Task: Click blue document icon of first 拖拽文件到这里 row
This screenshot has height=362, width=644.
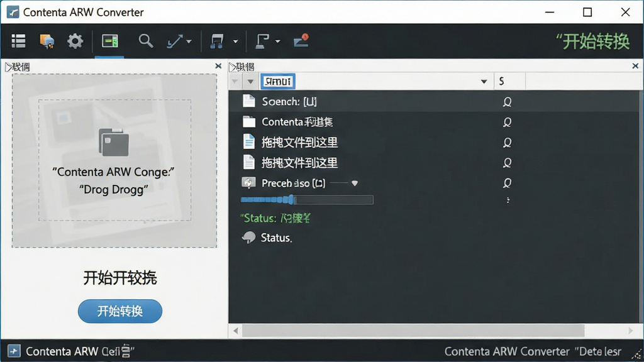Action: tap(248, 141)
